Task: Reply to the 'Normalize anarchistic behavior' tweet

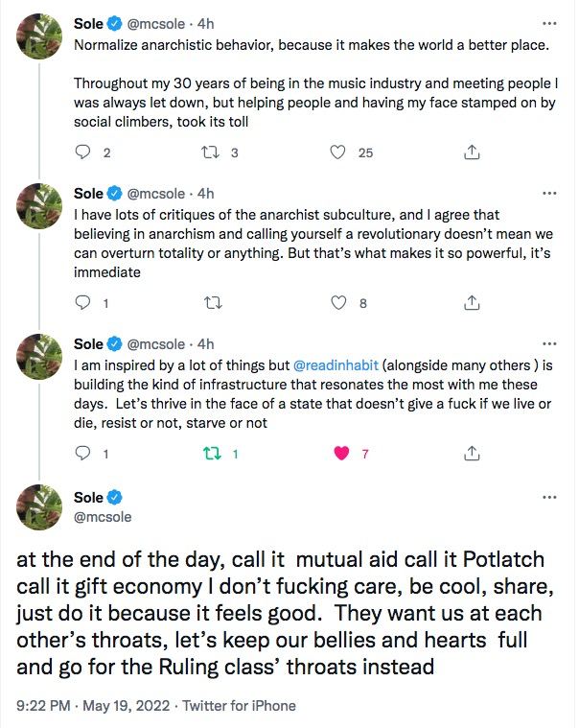Action: click(x=83, y=152)
